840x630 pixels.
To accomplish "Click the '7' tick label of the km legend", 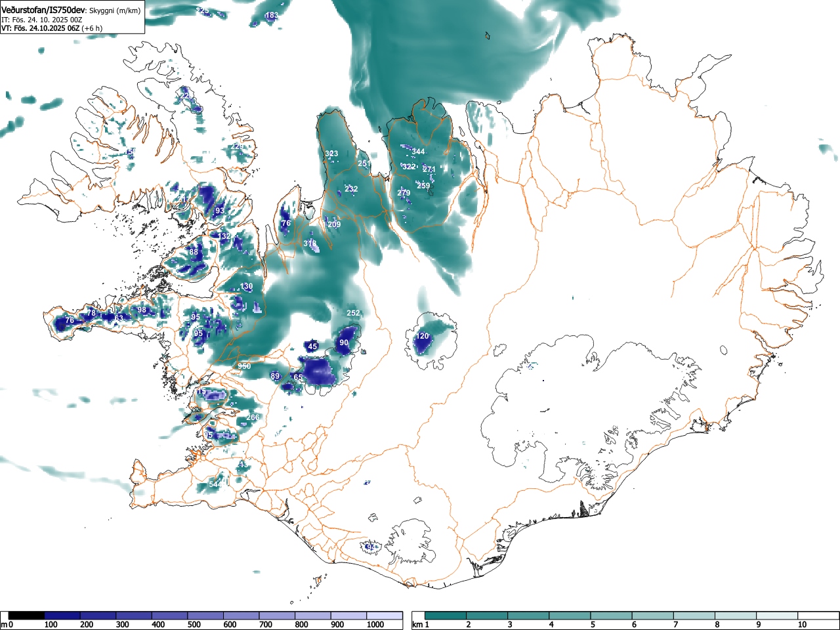I will (675, 625).
